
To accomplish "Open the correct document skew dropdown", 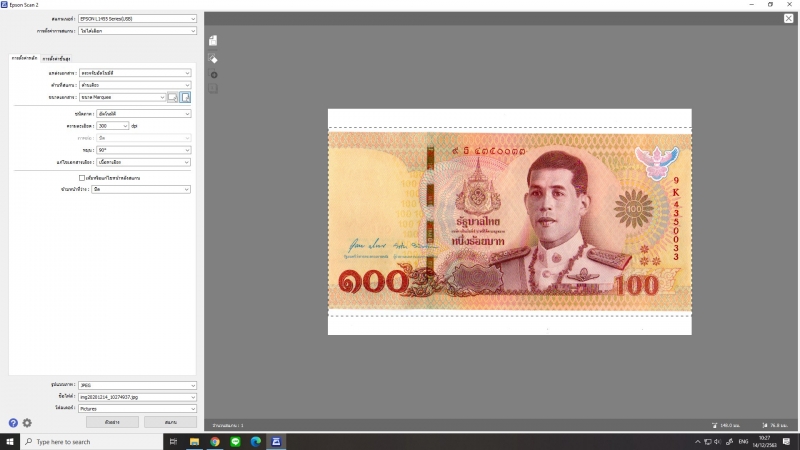I will pyautogui.click(x=143, y=162).
